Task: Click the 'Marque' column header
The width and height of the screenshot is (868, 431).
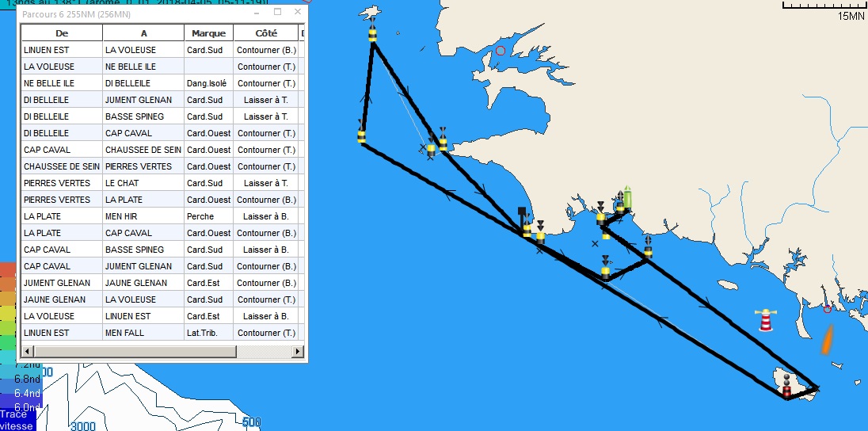Action: 208,33
